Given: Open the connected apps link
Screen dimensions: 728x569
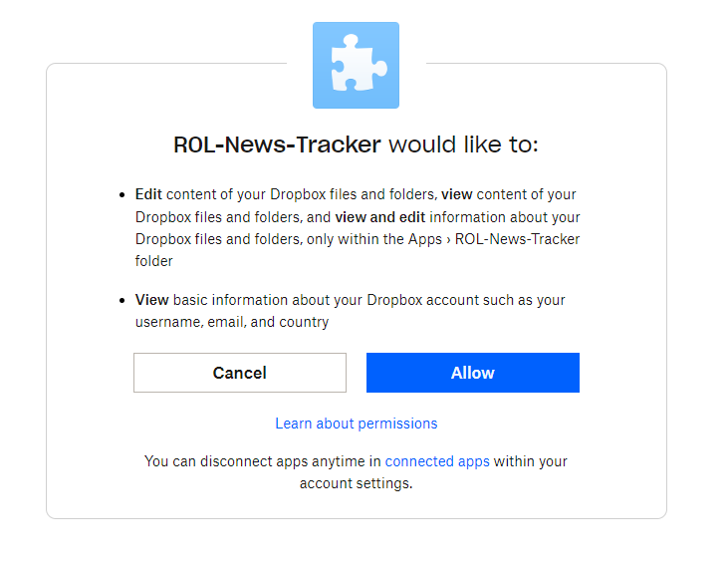Looking at the screenshot, I should pos(437,461).
